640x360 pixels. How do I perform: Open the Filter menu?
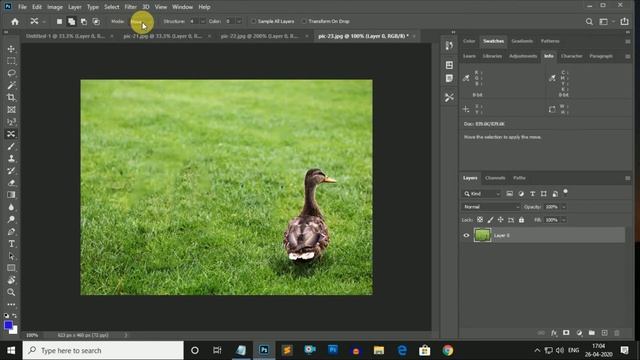click(130, 7)
